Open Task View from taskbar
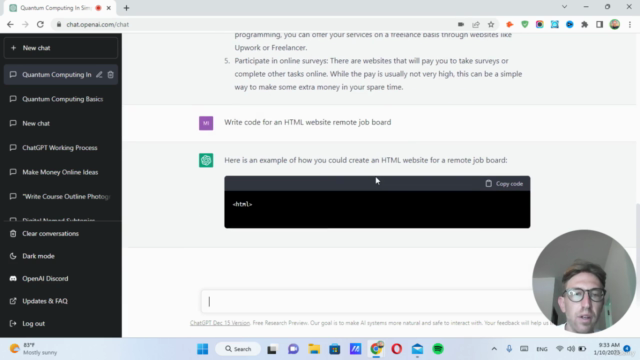The height and width of the screenshot is (360, 640). [272, 349]
